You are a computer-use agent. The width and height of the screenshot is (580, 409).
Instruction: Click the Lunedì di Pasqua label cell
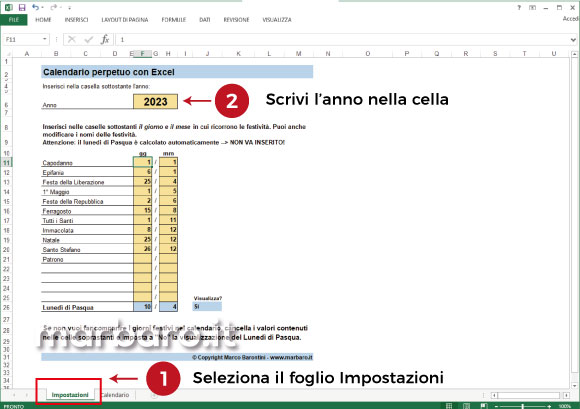pyautogui.click(x=87, y=307)
